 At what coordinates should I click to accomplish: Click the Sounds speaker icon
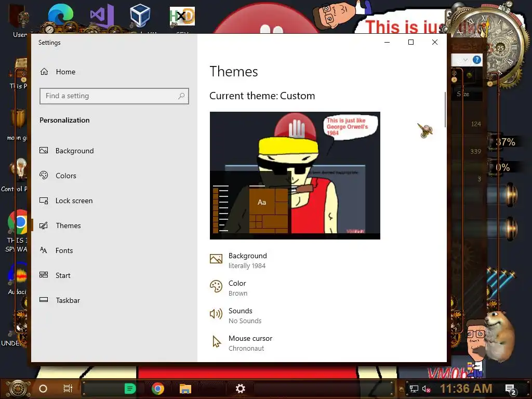(x=216, y=313)
